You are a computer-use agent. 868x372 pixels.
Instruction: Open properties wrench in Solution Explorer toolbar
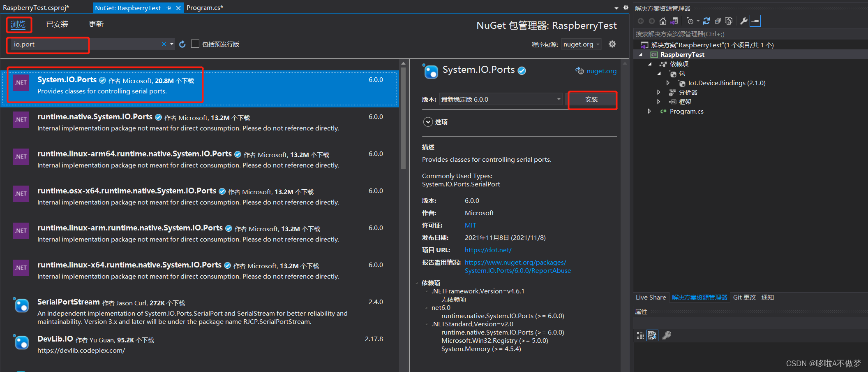click(x=744, y=21)
